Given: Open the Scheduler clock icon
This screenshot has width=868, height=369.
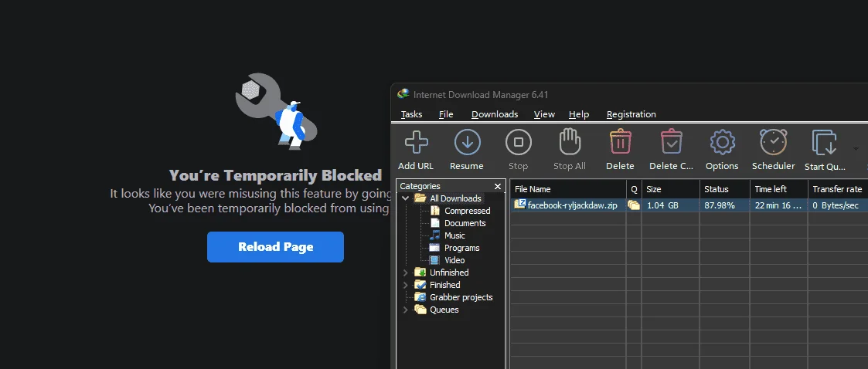Looking at the screenshot, I should (x=774, y=142).
